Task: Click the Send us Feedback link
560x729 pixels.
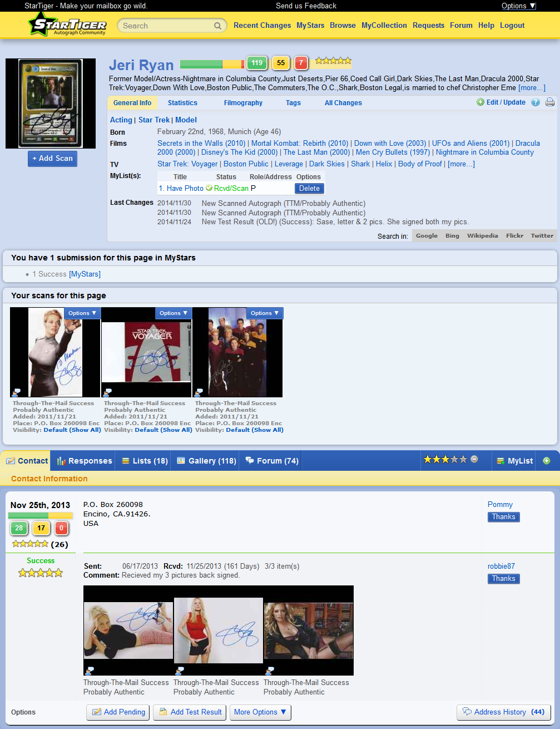Action: (306, 6)
